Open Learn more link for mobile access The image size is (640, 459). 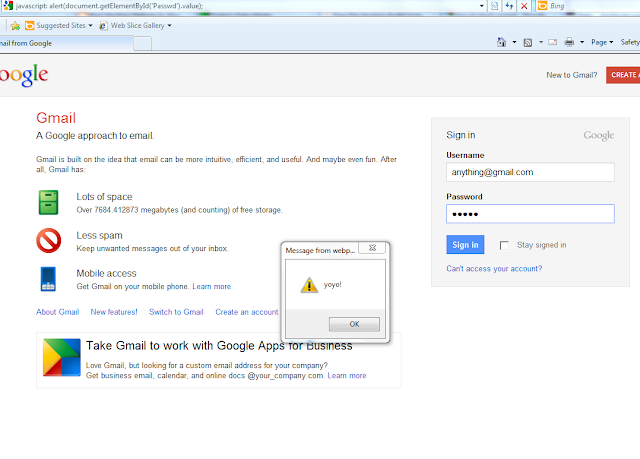pyautogui.click(x=211, y=286)
